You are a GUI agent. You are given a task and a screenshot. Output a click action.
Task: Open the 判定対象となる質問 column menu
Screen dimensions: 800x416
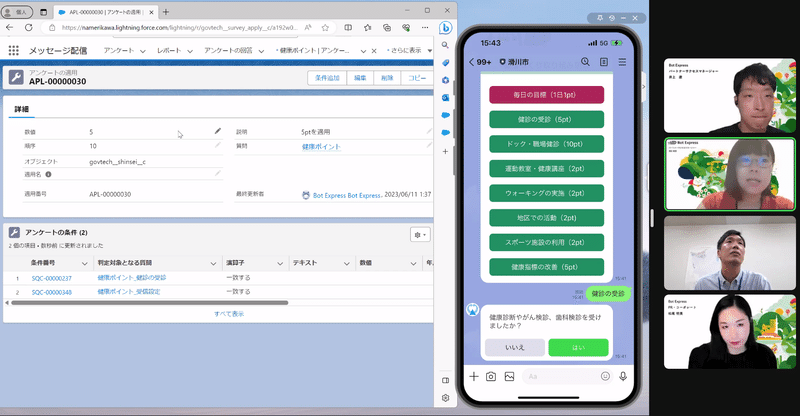pyautogui.click(x=213, y=263)
